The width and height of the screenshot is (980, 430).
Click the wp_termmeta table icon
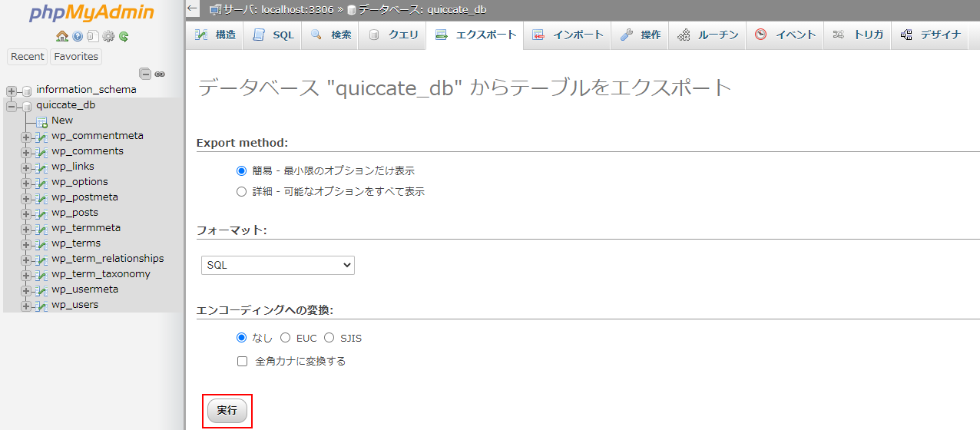(41, 228)
